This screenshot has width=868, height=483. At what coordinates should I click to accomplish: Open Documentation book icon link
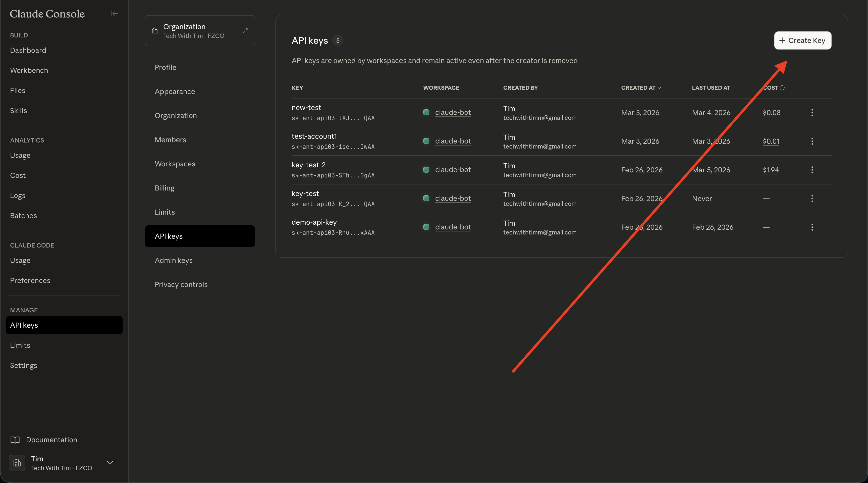coord(15,440)
